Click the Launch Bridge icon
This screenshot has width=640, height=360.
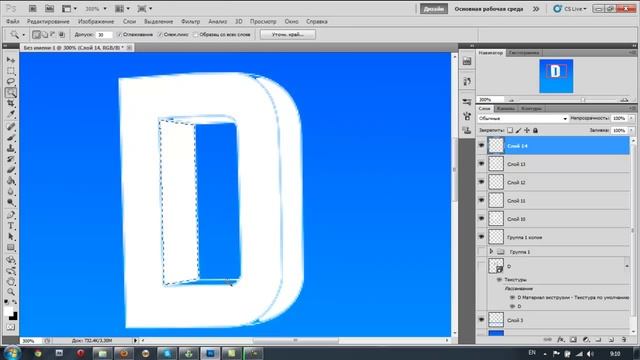[33, 9]
